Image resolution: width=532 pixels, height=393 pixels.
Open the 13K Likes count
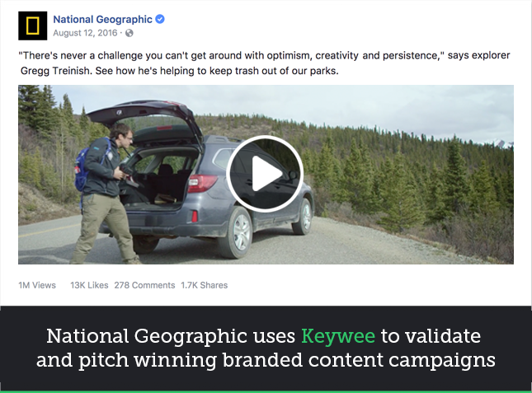[89, 285]
